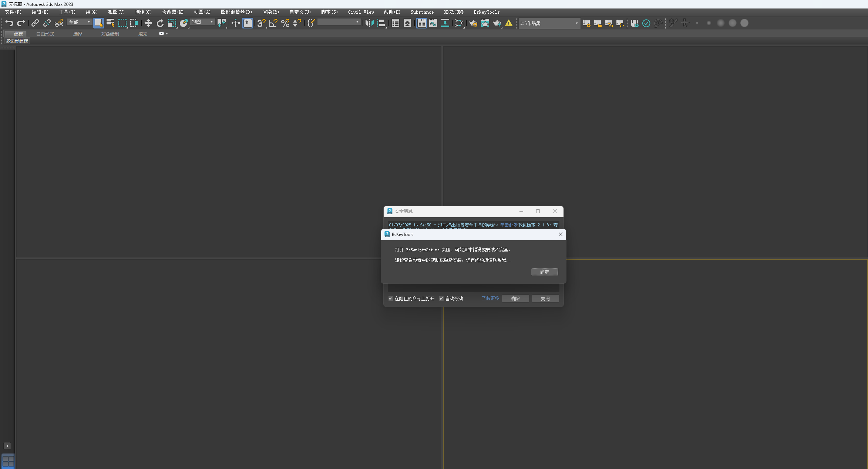
Task: Open the Scene Explorer toggle icon
Action: [396, 23]
